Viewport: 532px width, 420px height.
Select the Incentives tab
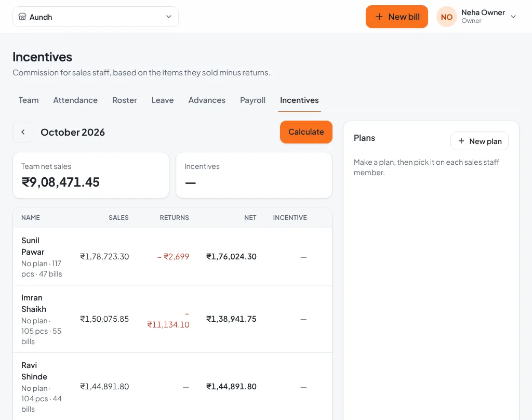tap(299, 100)
